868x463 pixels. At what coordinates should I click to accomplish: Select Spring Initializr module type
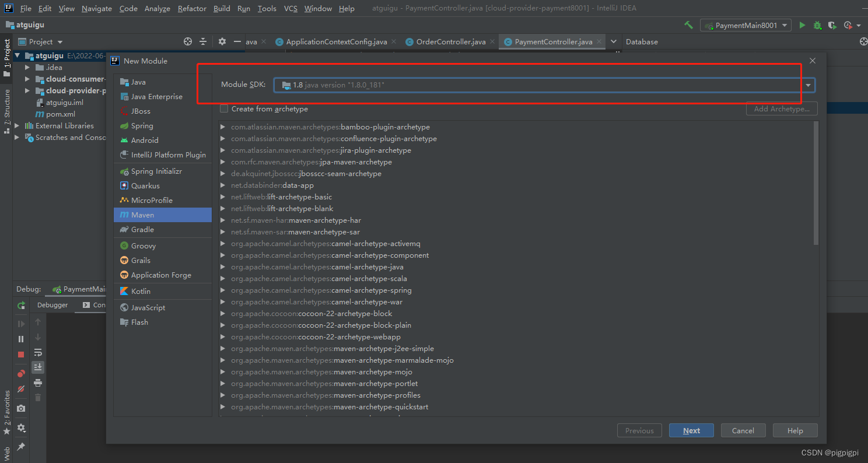click(x=163, y=171)
